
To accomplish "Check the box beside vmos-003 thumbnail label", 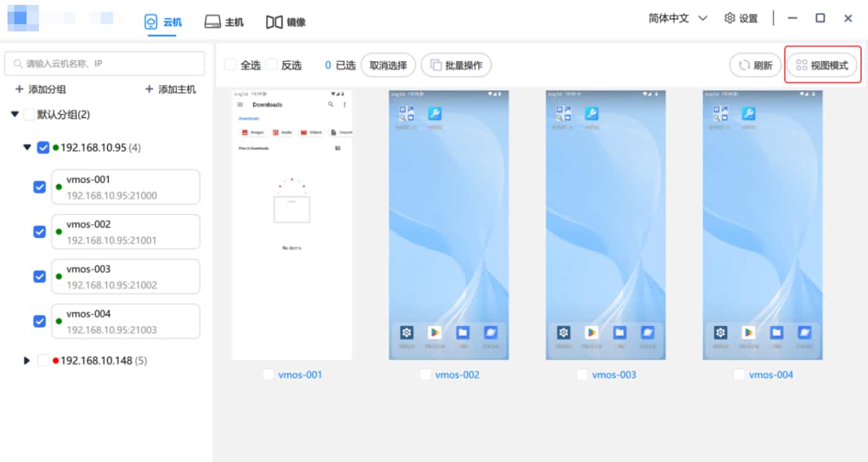I will pyautogui.click(x=582, y=375).
